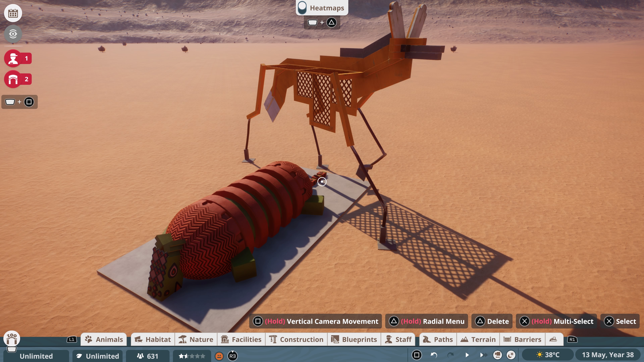
Task: Toggle the Heatmaps switch
Action: pyautogui.click(x=302, y=8)
